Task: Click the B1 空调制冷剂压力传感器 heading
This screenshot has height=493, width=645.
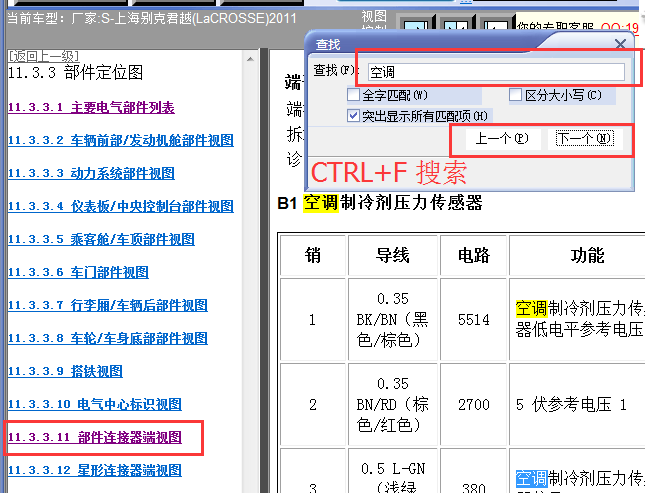Action: pyautogui.click(x=380, y=202)
